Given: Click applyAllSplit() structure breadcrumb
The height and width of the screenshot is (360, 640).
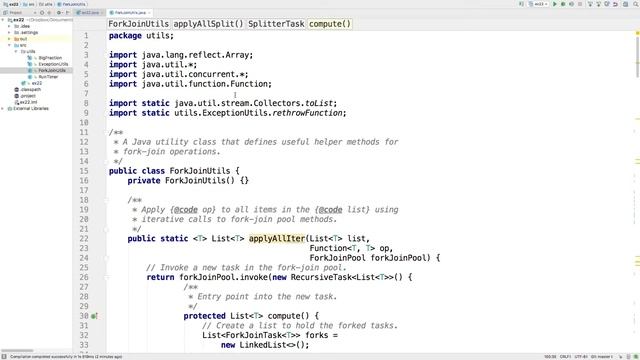Looking at the screenshot, I should point(208,24).
